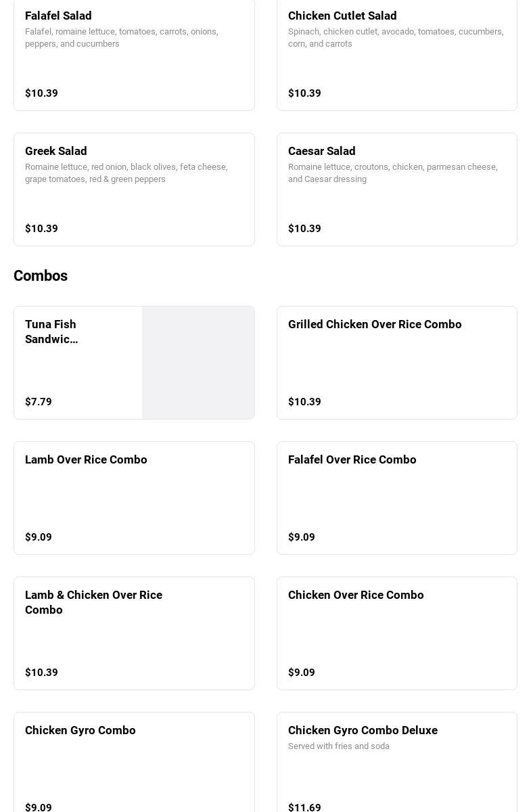
Task: Click the $11.69 Chicken Gyro Deluxe price
Action: coord(304,807)
